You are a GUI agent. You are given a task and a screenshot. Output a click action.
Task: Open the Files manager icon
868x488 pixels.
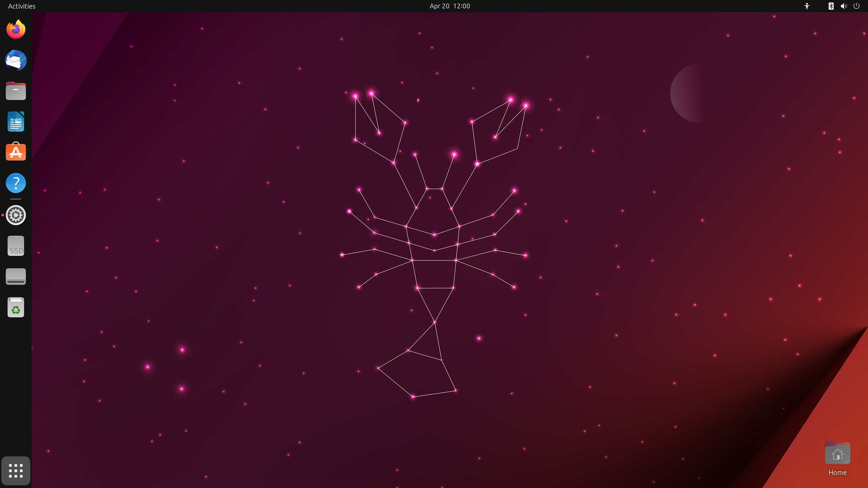click(x=16, y=91)
